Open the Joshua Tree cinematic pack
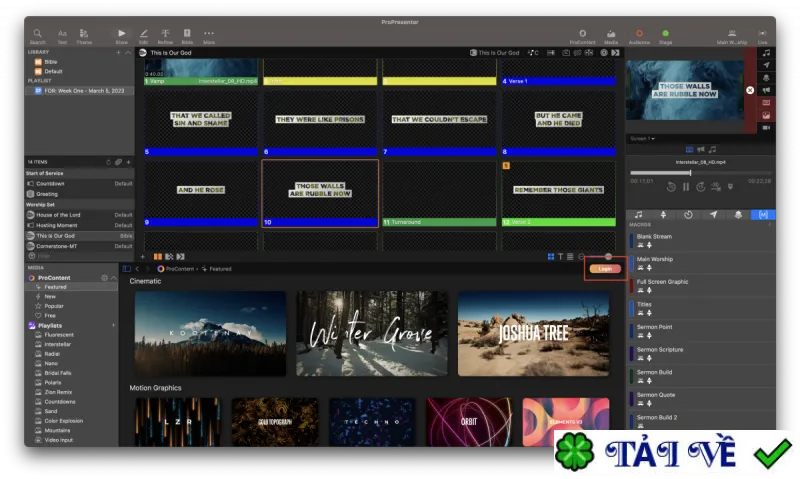This screenshot has width=800, height=479. click(533, 334)
